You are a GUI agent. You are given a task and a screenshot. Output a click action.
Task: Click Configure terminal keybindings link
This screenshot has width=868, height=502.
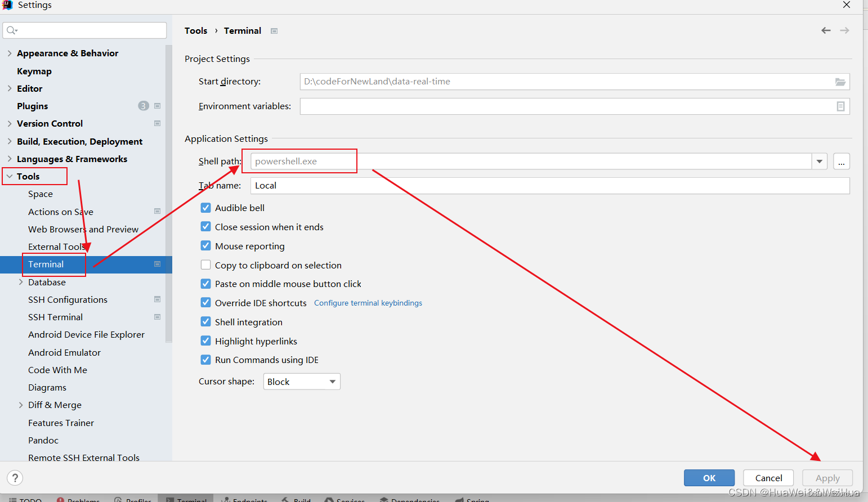pyautogui.click(x=368, y=303)
